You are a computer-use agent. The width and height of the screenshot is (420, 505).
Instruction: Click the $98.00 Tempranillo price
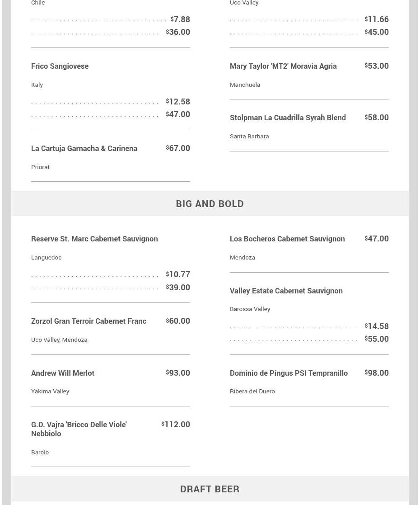(x=377, y=373)
